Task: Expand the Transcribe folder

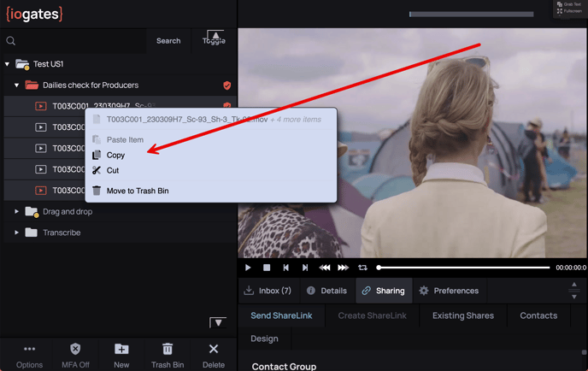Action: point(16,233)
